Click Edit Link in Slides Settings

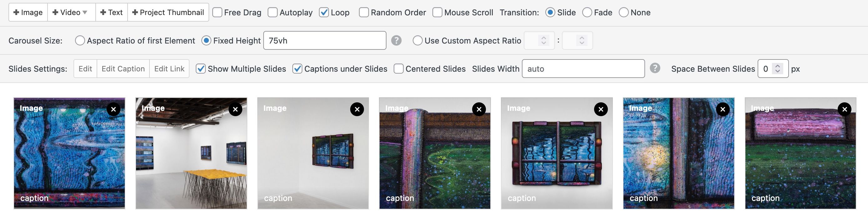pyautogui.click(x=169, y=69)
